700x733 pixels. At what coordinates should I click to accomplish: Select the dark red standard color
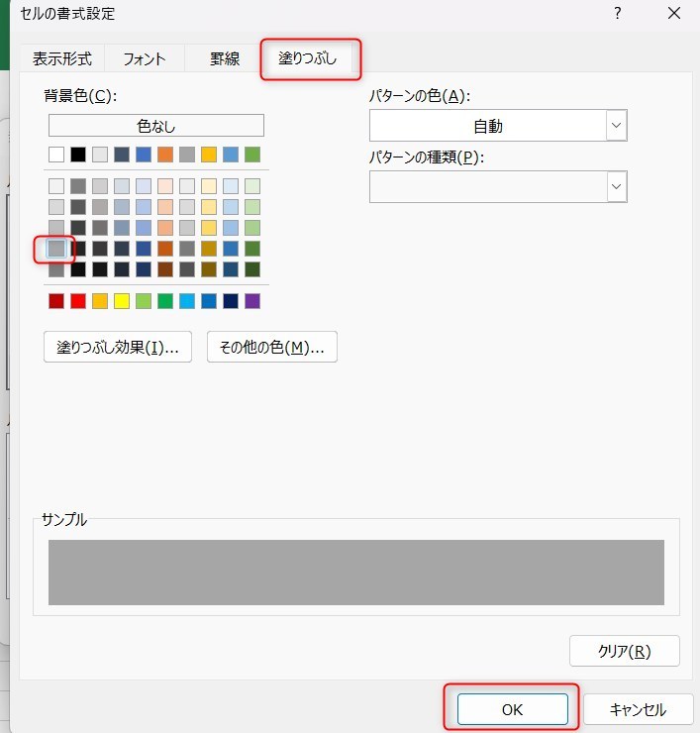(56, 301)
